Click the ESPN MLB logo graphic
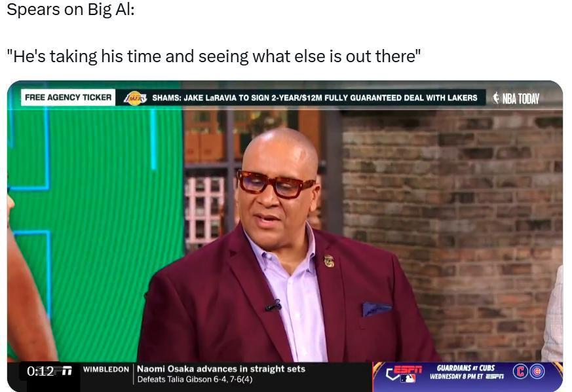Screen dimensions: 572x392 pos(404,374)
